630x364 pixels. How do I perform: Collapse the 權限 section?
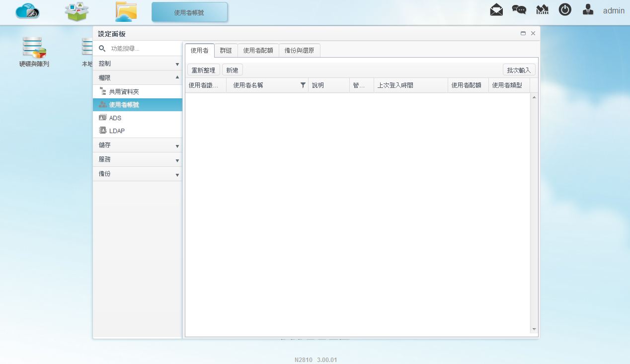[x=138, y=77]
